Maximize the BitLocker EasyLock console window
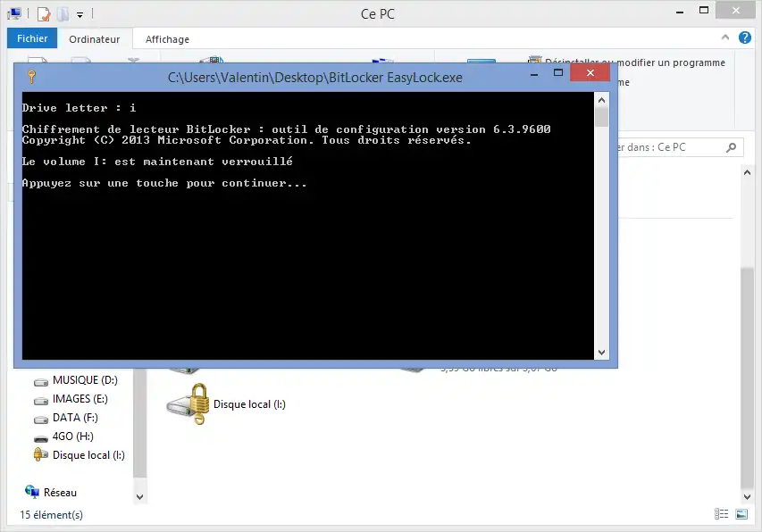762x532 pixels. [x=558, y=73]
